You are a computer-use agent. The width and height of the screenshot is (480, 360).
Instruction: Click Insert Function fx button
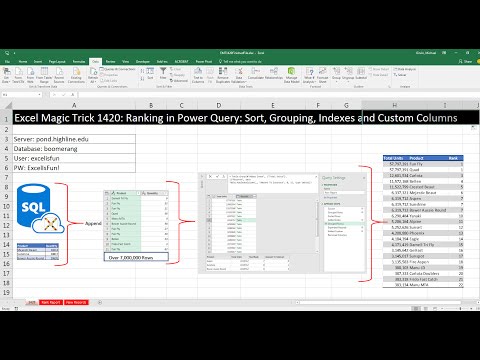pyautogui.click(x=72, y=95)
